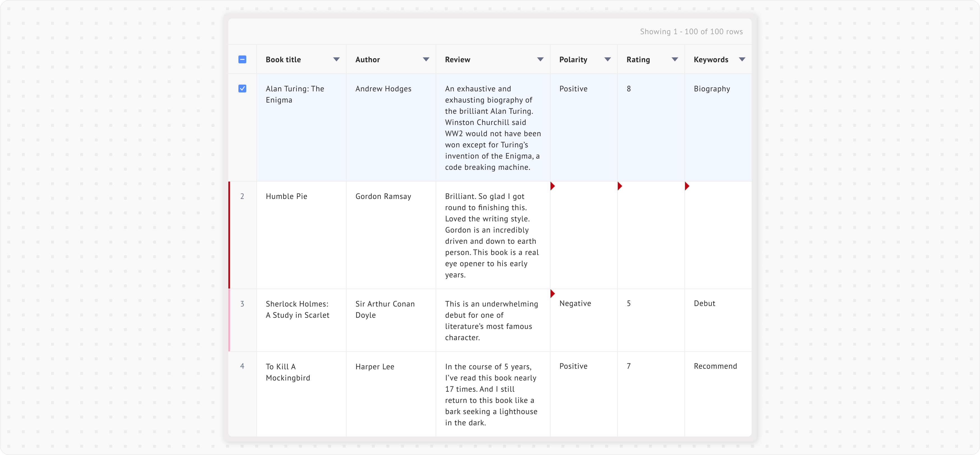Select row number 3
Screen dimensions: 980x455
[242, 304]
